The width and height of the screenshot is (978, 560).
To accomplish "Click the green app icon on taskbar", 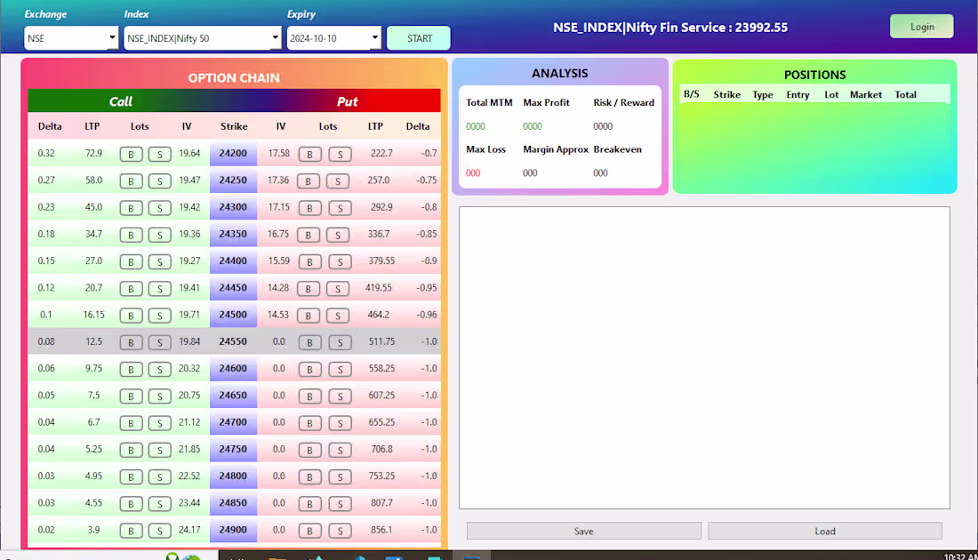I will click(172, 556).
